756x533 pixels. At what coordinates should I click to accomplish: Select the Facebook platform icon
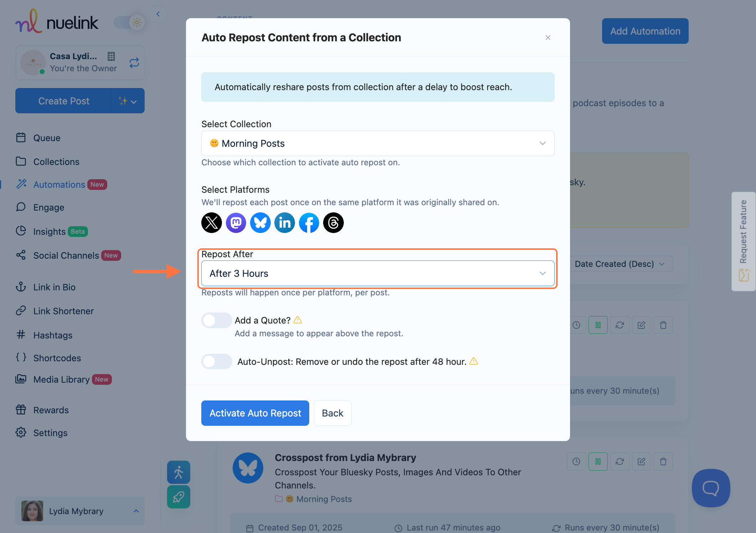(309, 223)
